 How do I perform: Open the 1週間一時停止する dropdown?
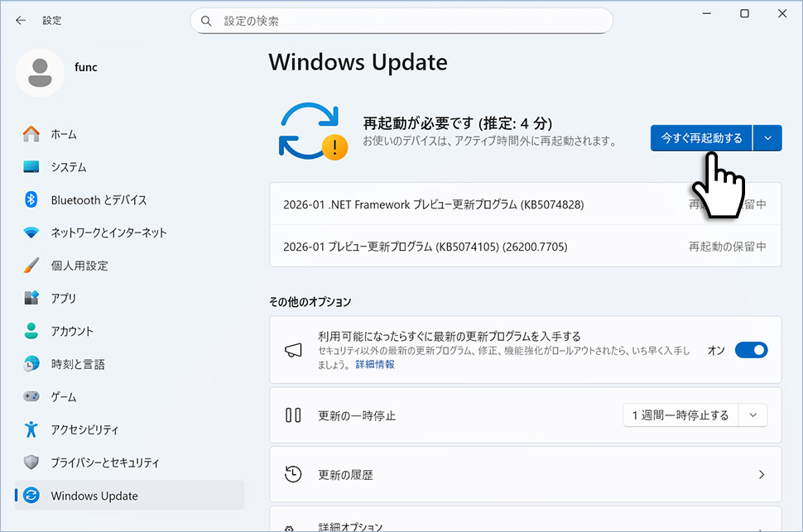695,415
